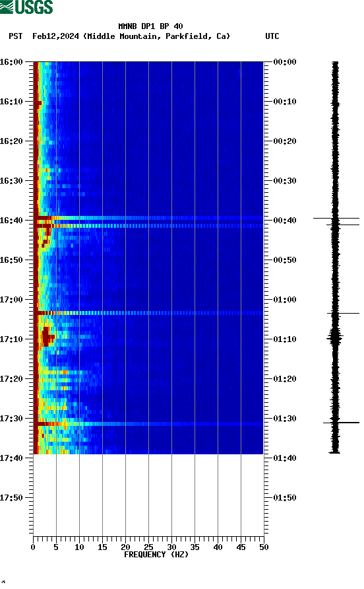Image resolution: width=364 pixels, height=589 pixels.
Task: Click the 'PST' timezone label
Action: pos(16,36)
